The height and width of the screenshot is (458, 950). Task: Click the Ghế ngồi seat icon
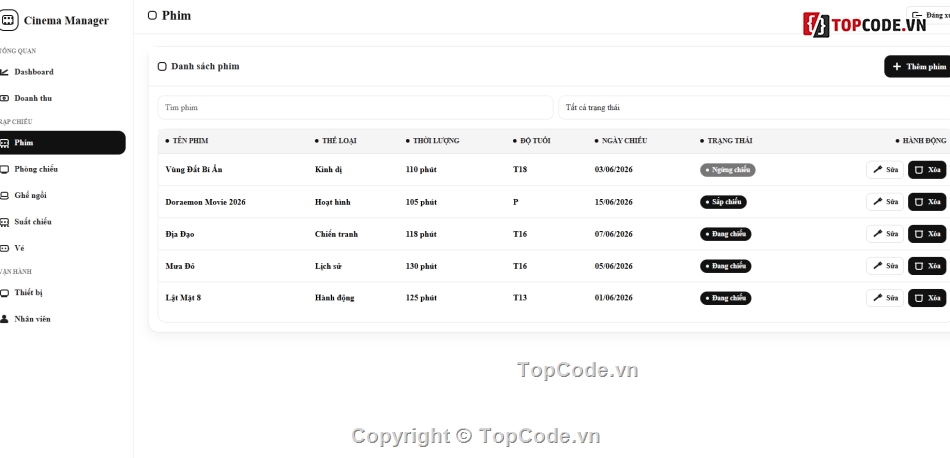(x=4, y=196)
